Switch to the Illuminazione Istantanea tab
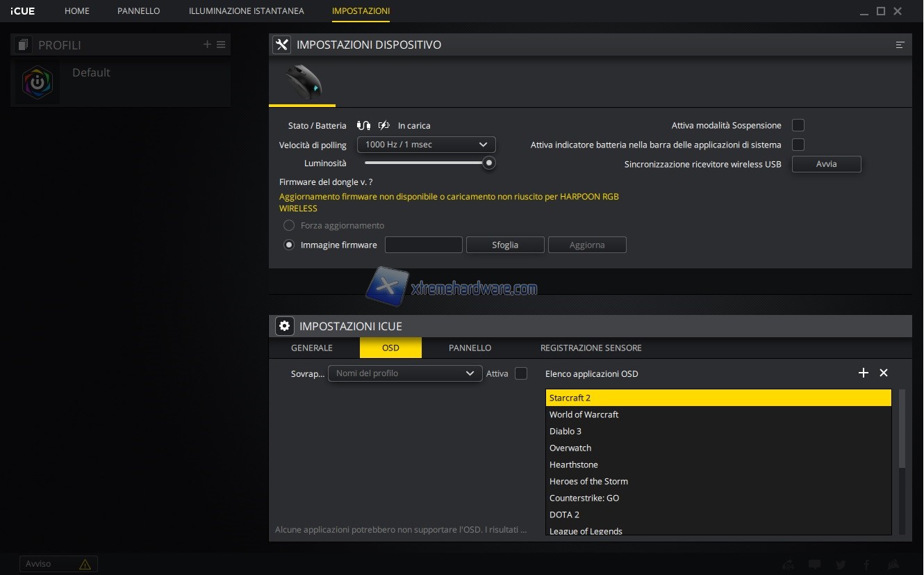 [246, 11]
